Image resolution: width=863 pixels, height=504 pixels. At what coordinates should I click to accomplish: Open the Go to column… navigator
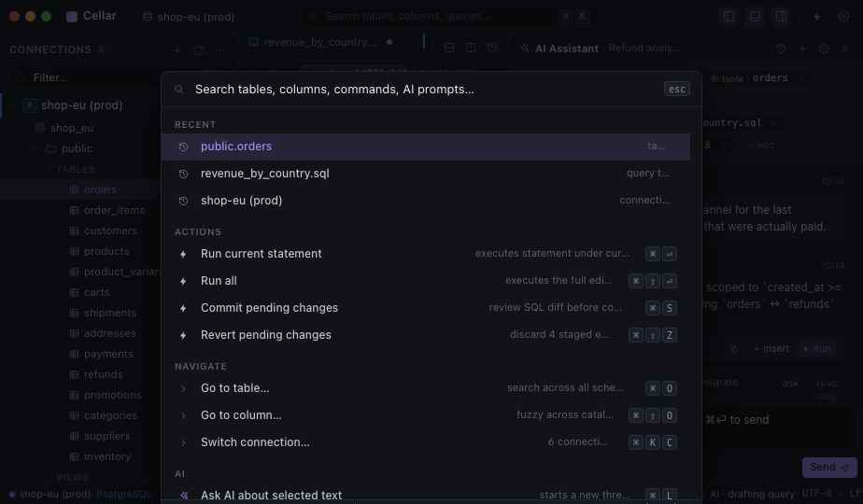coord(426,414)
